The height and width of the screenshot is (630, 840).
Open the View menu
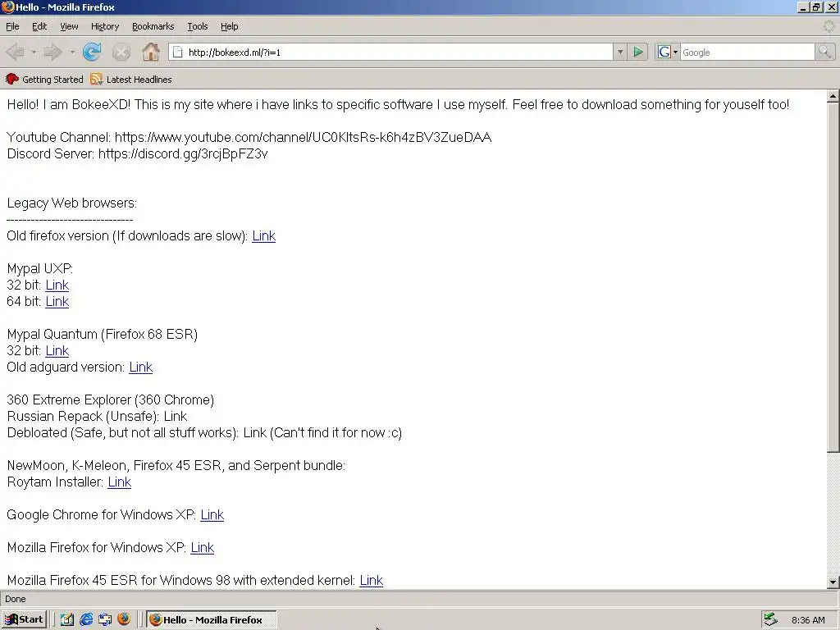click(69, 26)
